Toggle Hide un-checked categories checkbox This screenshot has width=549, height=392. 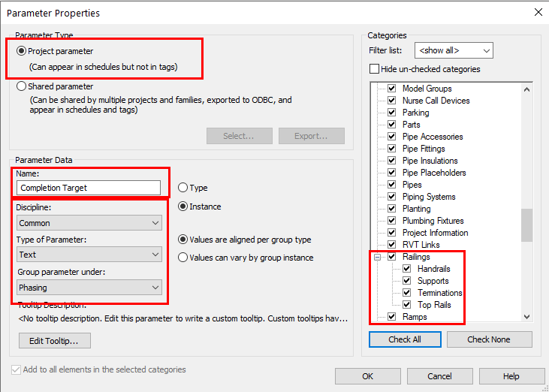pyautogui.click(x=375, y=69)
